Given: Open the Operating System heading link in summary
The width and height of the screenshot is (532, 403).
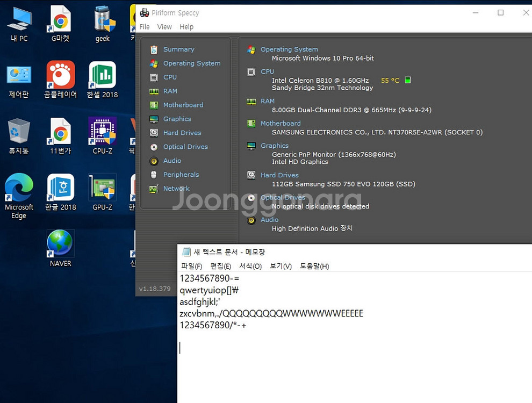Looking at the screenshot, I should point(289,49).
